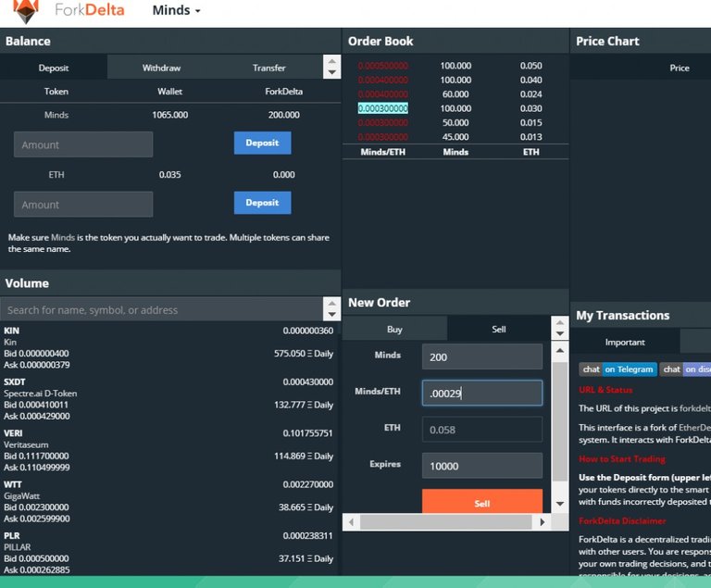
Task: Open the Minds token dropdown
Action: tap(176, 11)
